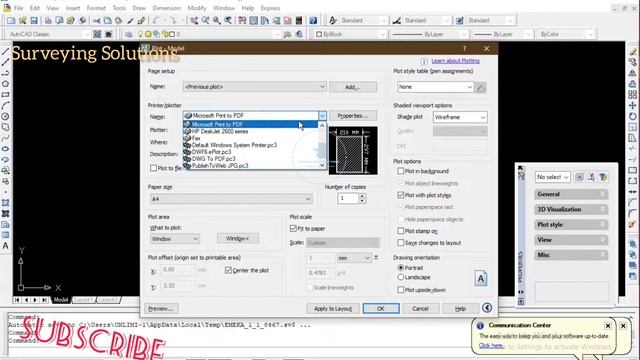Open the Page setup Name dropdown
Viewport: 640px width, 360px height.
(x=255, y=87)
